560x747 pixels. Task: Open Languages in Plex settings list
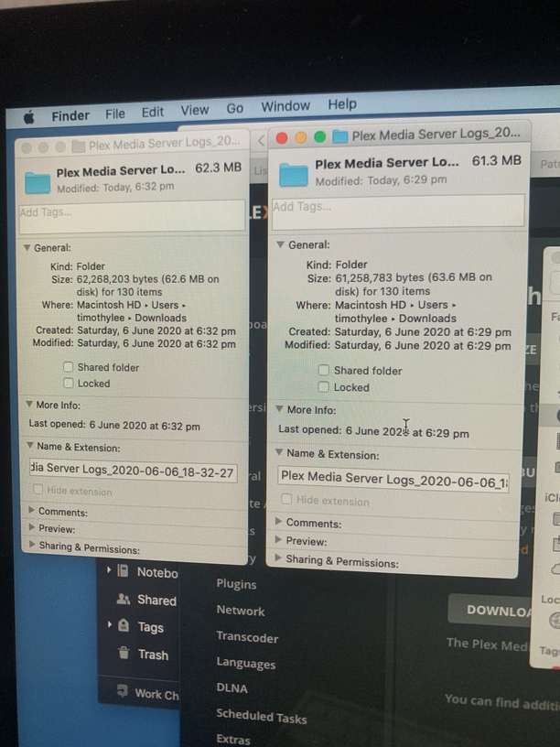(x=246, y=664)
